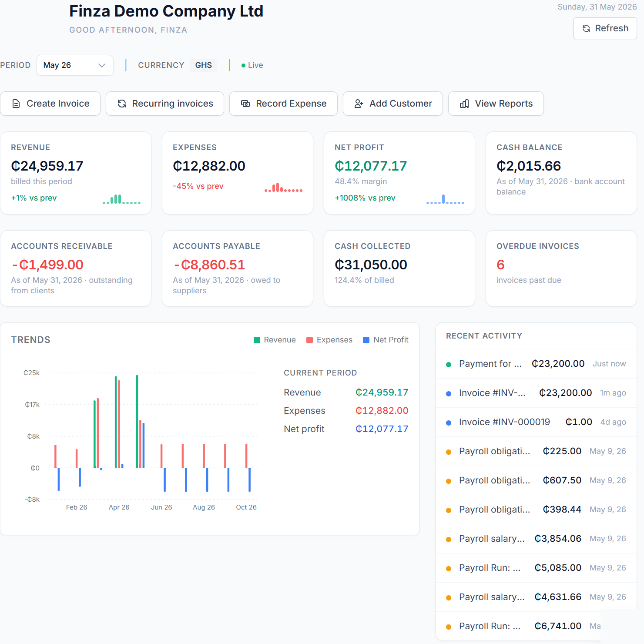Viewport: 644px width, 644px height.
Task: Open the Cash Balance ₵2,015.66 card
Action: [x=561, y=173]
